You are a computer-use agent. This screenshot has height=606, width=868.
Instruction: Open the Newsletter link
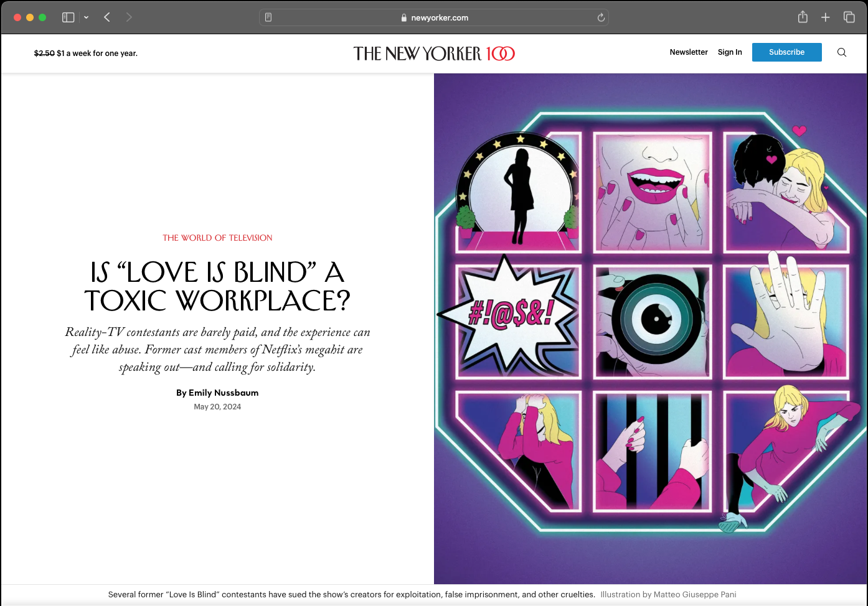pyautogui.click(x=689, y=52)
